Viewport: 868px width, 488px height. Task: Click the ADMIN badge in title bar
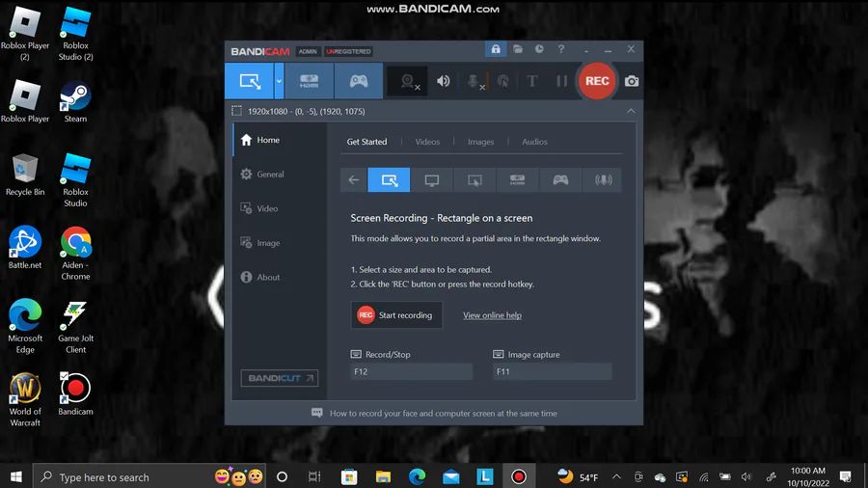coord(308,51)
